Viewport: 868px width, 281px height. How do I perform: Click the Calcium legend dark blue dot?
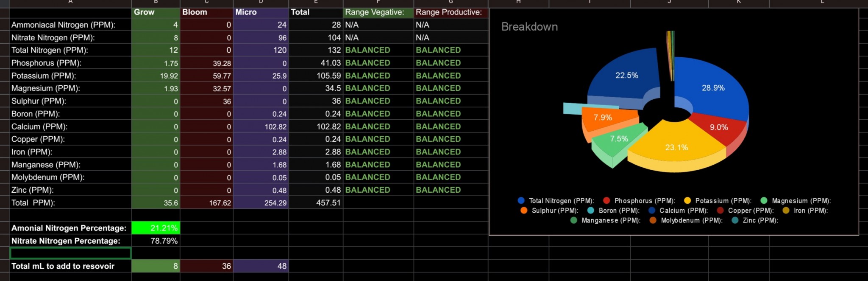point(652,211)
